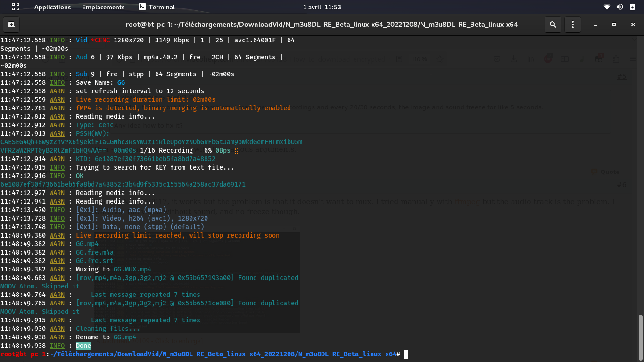Click '[0x1]: Data, none (stpp) (default)' line

pyautogui.click(x=140, y=227)
